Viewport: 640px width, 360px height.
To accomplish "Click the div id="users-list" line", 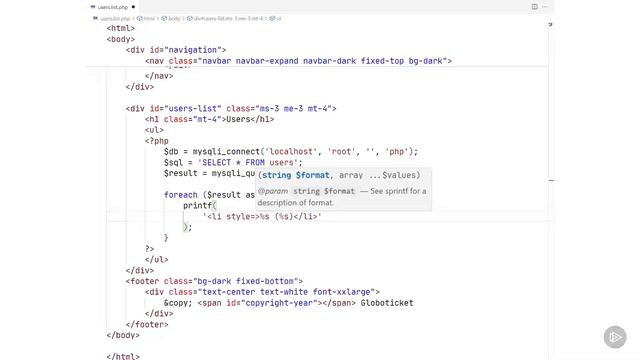I will point(231,109).
